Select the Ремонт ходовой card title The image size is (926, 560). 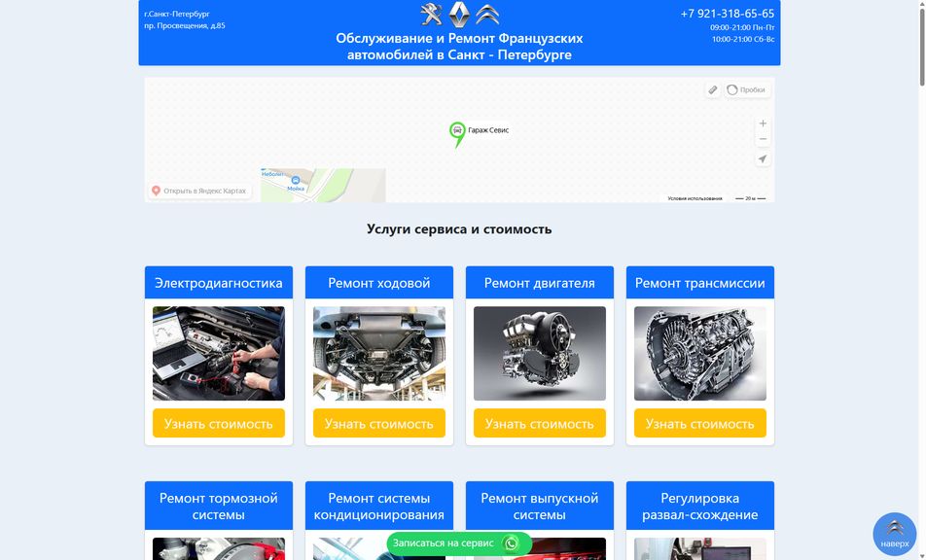coord(379,283)
